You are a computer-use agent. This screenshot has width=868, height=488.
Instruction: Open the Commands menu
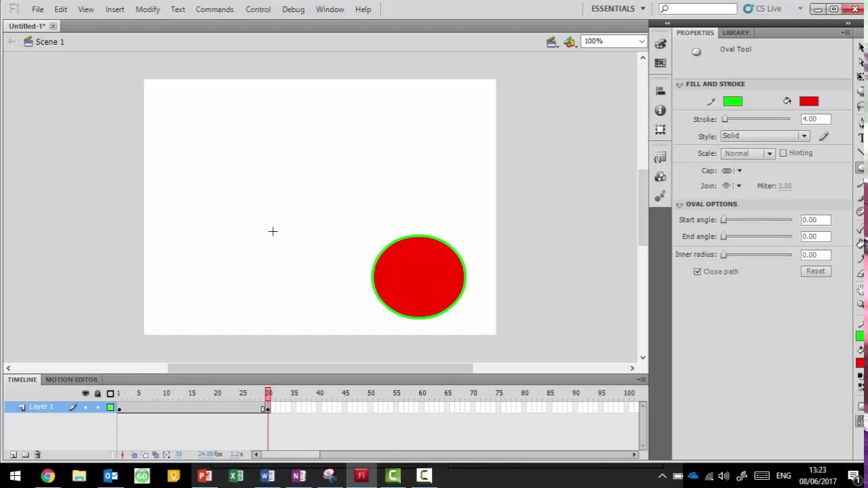click(214, 9)
